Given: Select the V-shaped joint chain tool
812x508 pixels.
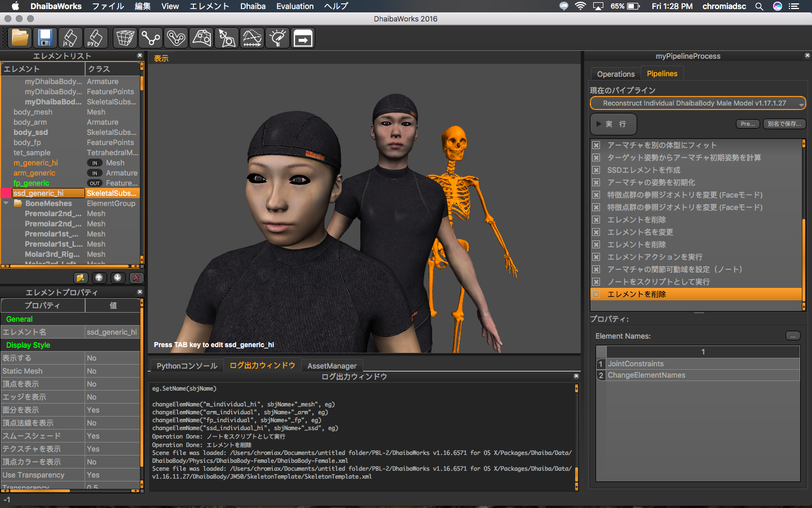Looking at the screenshot, I should [x=176, y=38].
